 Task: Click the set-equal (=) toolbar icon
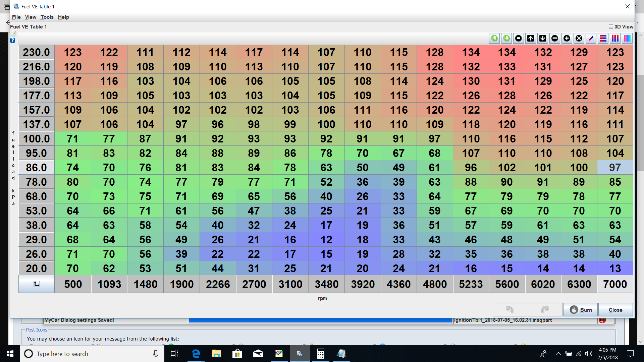click(x=519, y=38)
